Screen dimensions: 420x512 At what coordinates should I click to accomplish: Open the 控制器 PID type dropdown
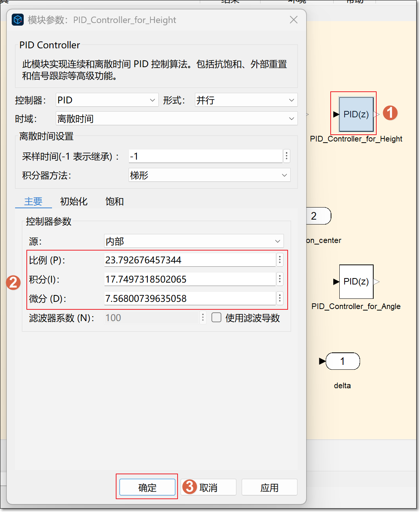click(107, 100)
